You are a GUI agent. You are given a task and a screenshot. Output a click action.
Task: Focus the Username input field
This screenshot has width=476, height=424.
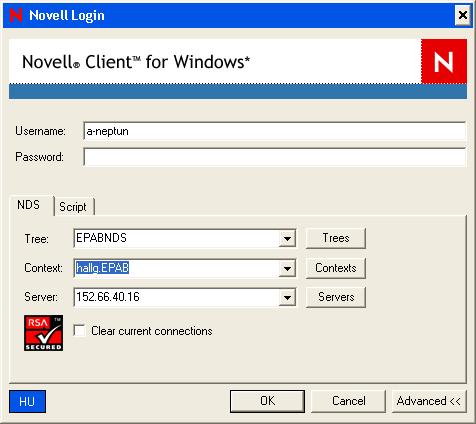[274, 131]
